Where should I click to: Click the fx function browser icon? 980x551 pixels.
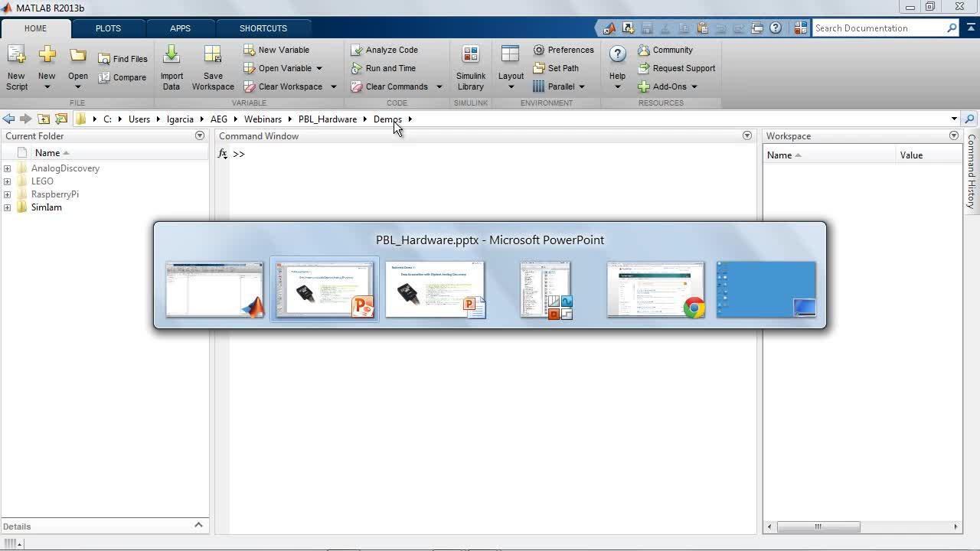(223, 154)
